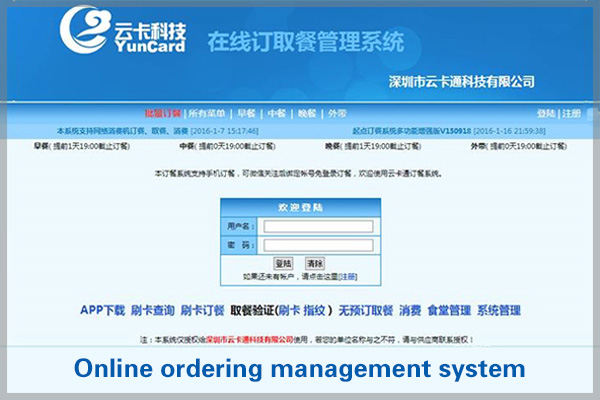Open the 批量订餐 menu item
This screenshot has height=400, width=600.
(x=163, y=113)
